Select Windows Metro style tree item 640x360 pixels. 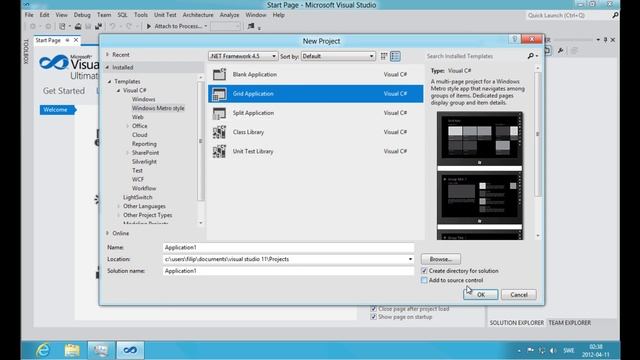pos(158,108)
